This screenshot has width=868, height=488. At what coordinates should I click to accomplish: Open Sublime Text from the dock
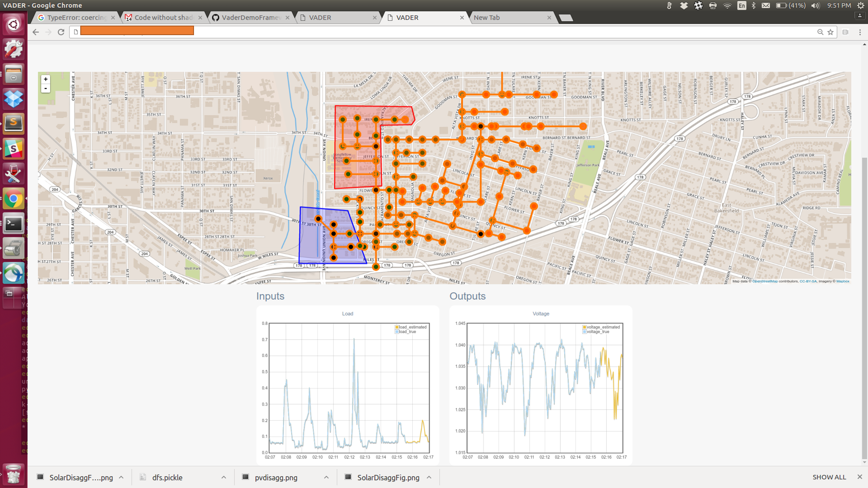(x=13, y=124)
